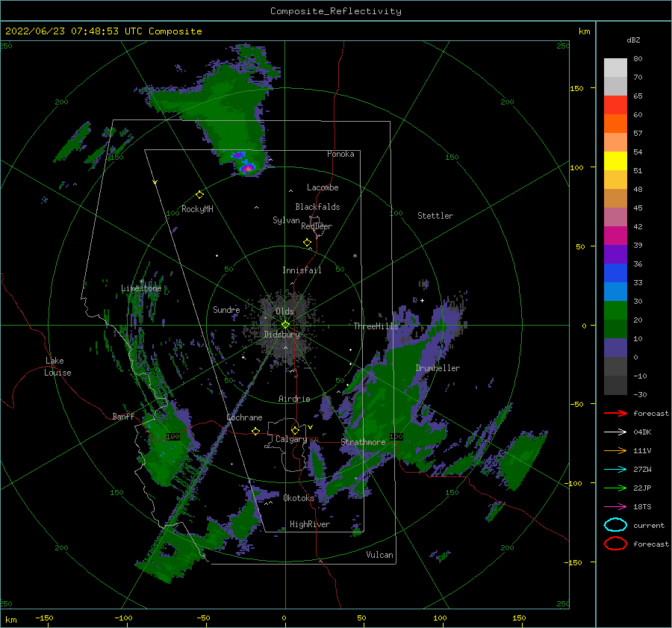This screenshot has height=628, width=672.
Task: Select the 'Blackfalds' label
Action: click(x=317, y=207)
